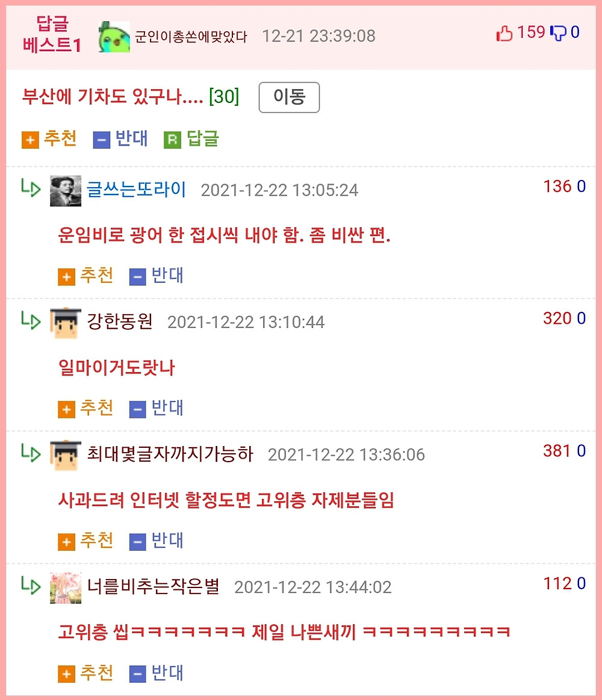Select the 군인이총쏜에맞았다 green bird avatar
This screenshot has width=602, height=700.
coord(114,37)
